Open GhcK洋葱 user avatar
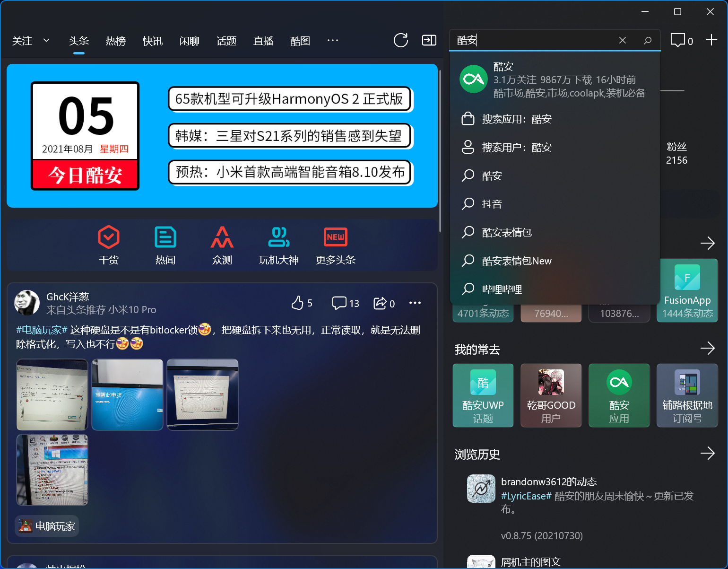728x569 pixels. (x=27, y=303)
